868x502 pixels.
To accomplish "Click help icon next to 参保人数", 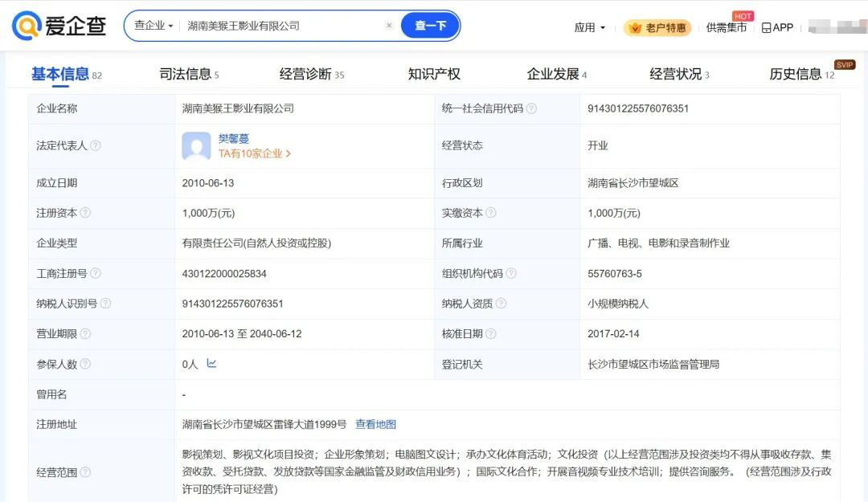I will click(85, 364).
